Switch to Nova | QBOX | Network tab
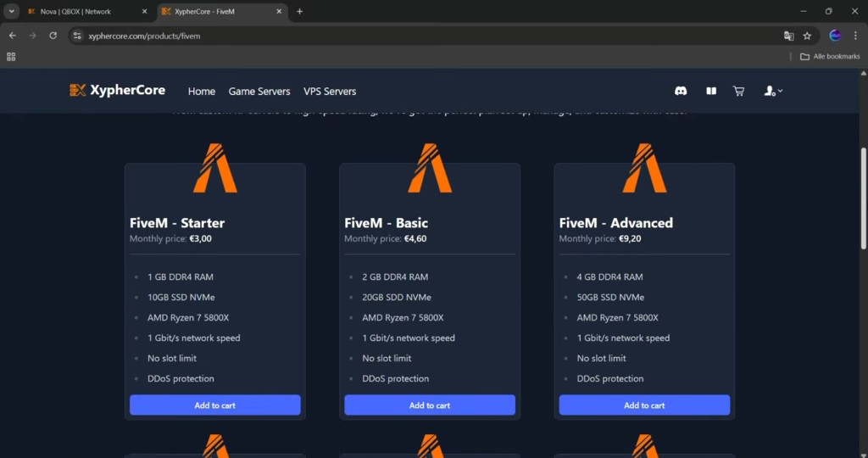The width and height of the screenshot is (868, 458). coord(87,12)
